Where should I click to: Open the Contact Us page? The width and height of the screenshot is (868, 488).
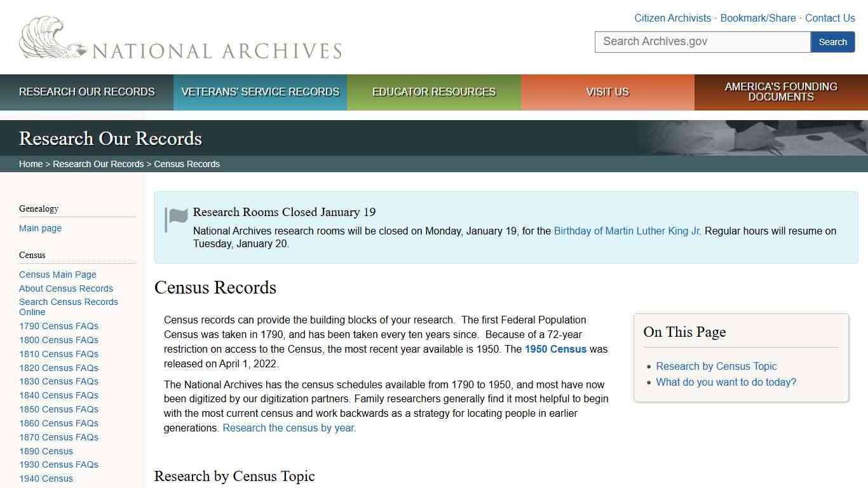830,18
